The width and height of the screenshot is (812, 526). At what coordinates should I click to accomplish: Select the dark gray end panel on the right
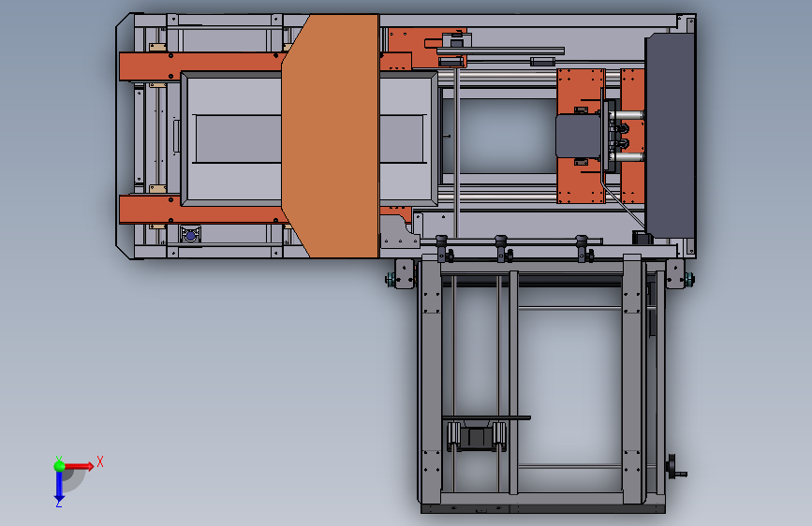pyautogui.click(x=670, y=135)
